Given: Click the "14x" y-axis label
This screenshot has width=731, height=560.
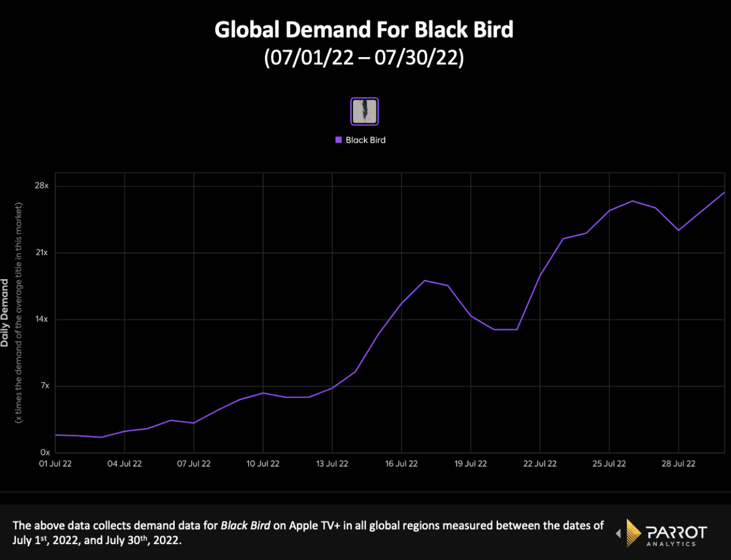Looking at the screenshot, I should pos(42,319).
